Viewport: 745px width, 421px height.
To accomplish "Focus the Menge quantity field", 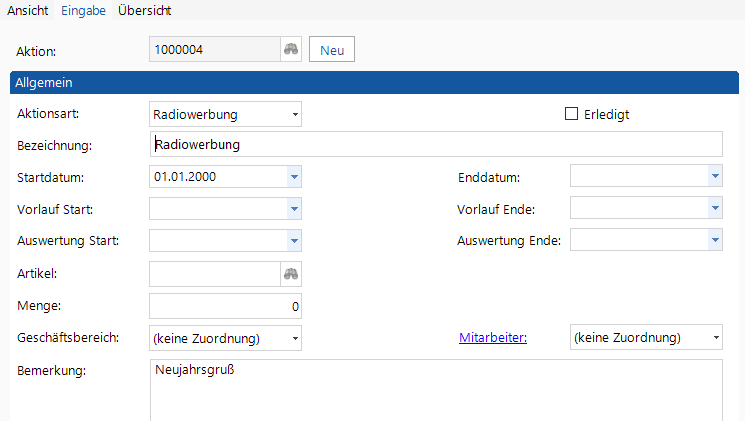I will point(225,306).
